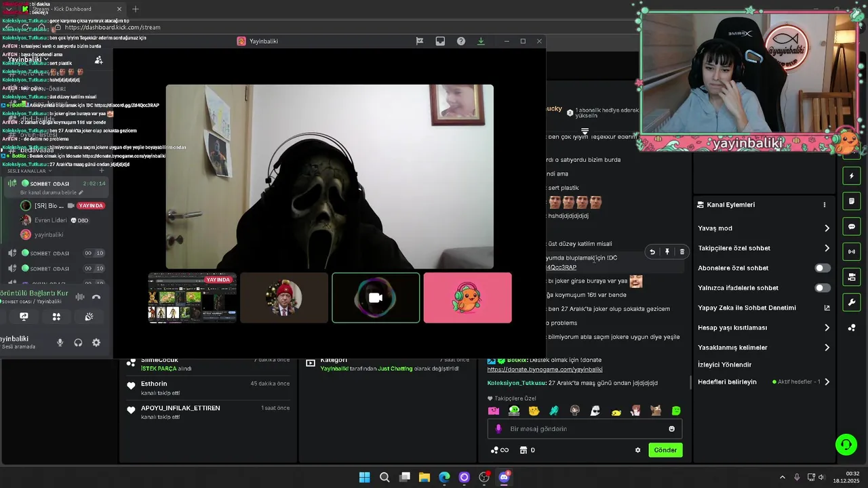This screenshot has width=868, height=488.
Task: Click the green download arrow in Discord
Action: [481, 41]
